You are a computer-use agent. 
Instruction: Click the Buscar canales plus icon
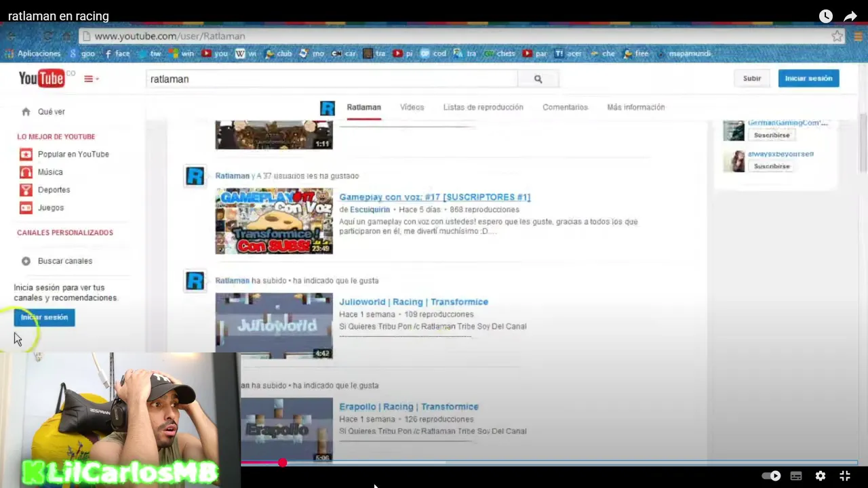26,261
